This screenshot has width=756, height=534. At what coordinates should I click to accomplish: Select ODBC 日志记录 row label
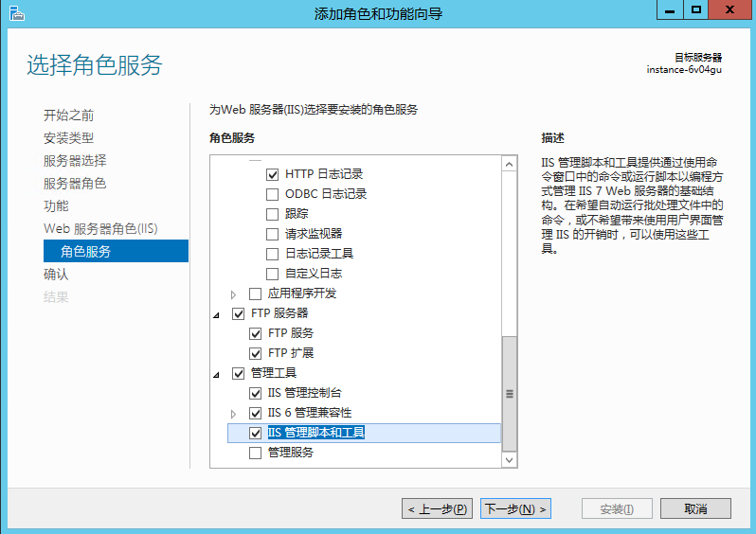coord(326,194)
